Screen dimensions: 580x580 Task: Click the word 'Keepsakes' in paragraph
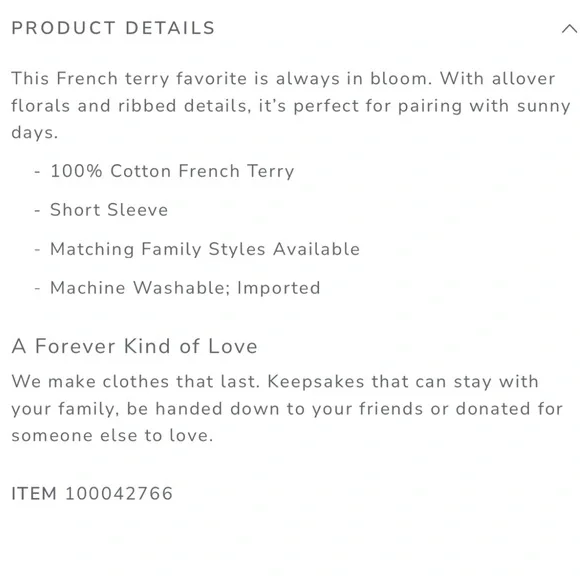click(316, 382)
